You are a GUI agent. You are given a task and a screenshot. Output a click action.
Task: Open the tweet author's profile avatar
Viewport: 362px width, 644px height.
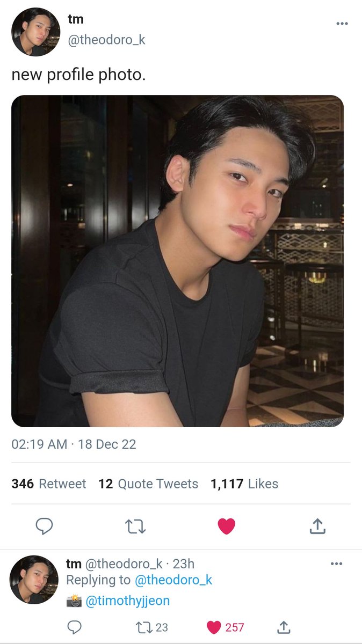tap(36, 32)
